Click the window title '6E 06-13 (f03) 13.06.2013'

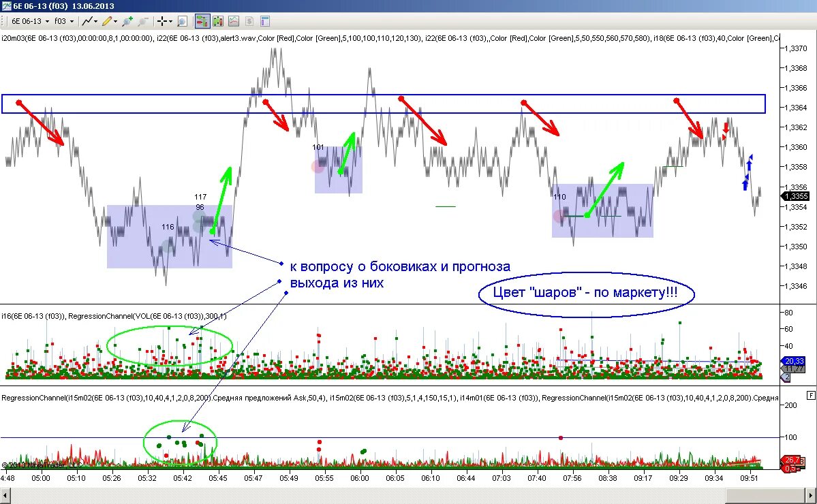(63, 6)
